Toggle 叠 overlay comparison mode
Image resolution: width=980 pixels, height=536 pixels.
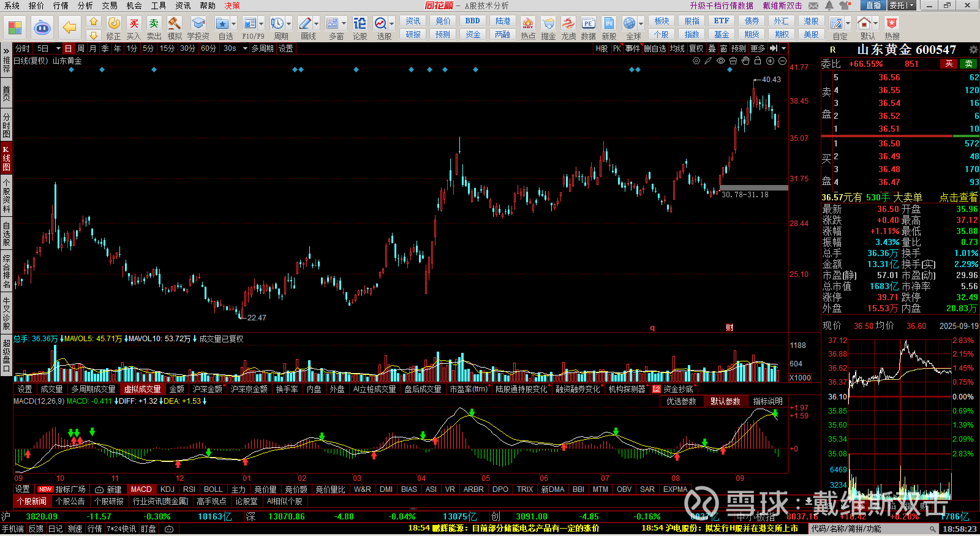coord(712,48)
